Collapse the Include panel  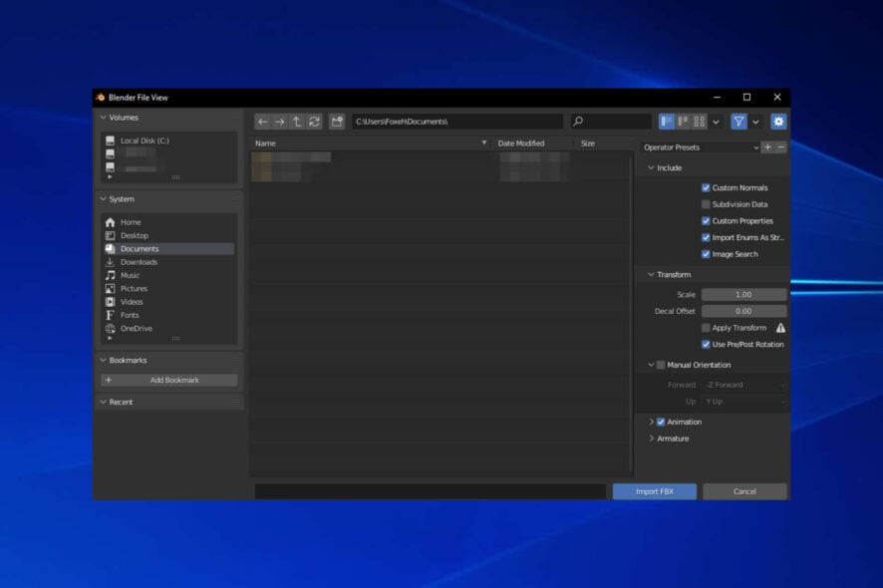[x=651, y=167]
